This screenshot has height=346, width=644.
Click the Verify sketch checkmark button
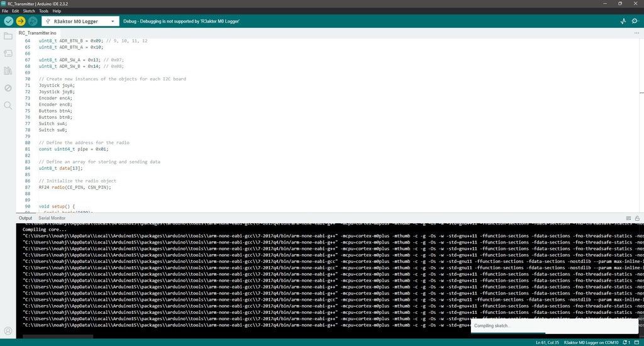pyautogui.click(x=9, y=21)
